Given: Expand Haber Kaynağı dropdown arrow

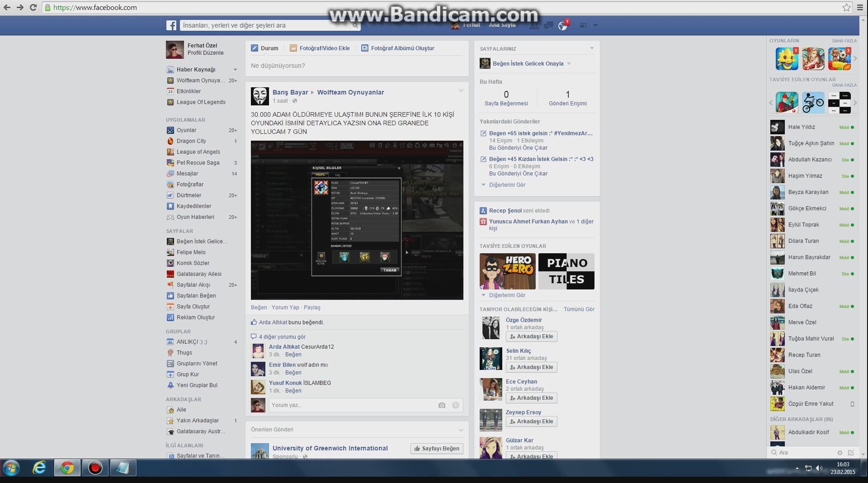Looking at the screenshot, I should pyautogui.click(x=235, y=70).
